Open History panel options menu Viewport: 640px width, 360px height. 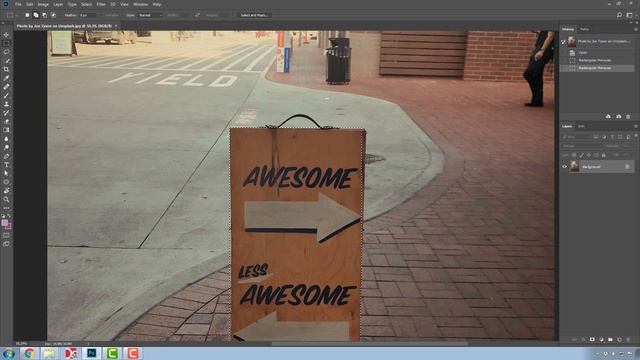636,29
